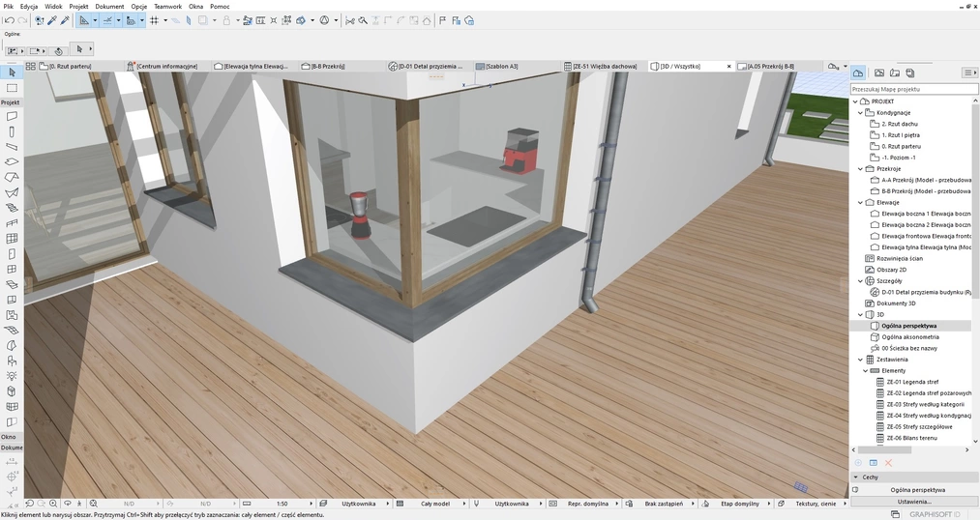Close the 3D / Wszystko tab
This screenshot has height=520, width=980.
point(728,66)
